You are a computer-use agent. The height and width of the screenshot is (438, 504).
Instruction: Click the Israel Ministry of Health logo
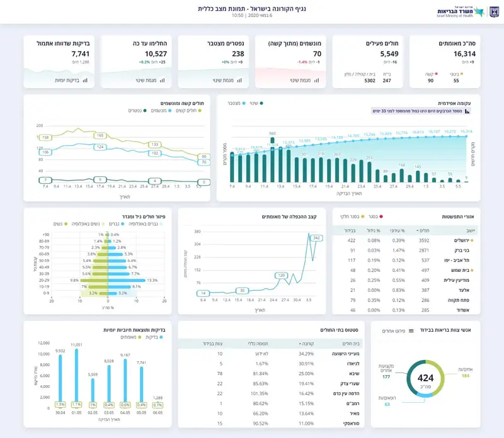point(461,12)
